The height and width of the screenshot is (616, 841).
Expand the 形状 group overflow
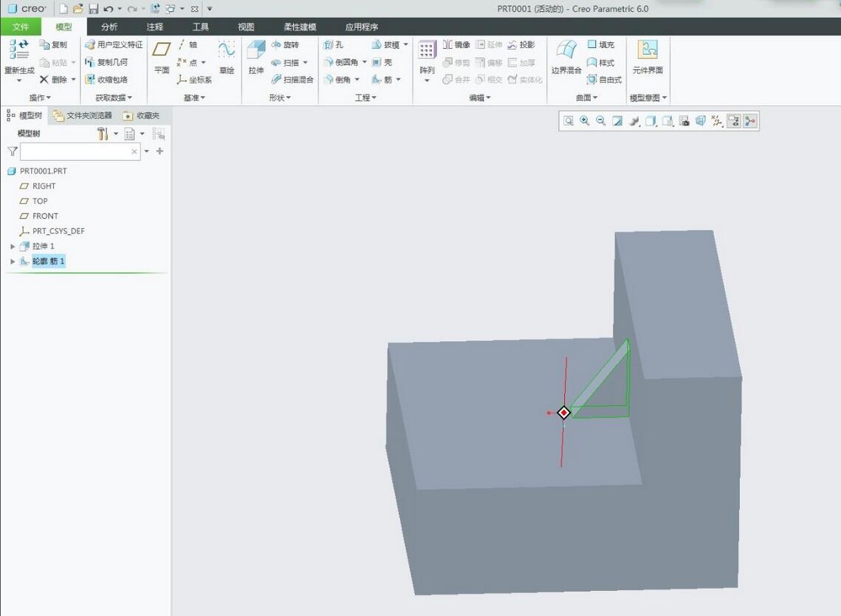tap(279, 97)
